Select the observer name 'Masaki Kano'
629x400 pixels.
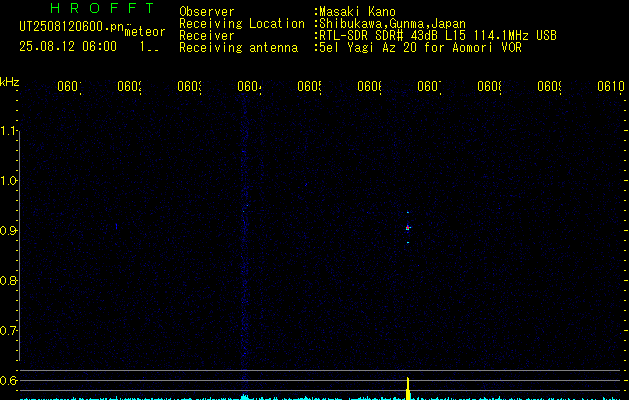[x=357, y=12]
